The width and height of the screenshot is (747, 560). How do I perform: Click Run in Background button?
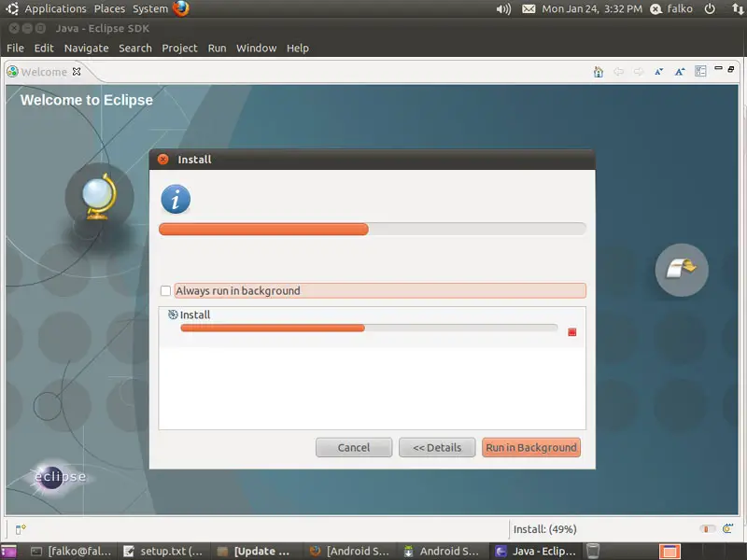(x=531, y=448)
